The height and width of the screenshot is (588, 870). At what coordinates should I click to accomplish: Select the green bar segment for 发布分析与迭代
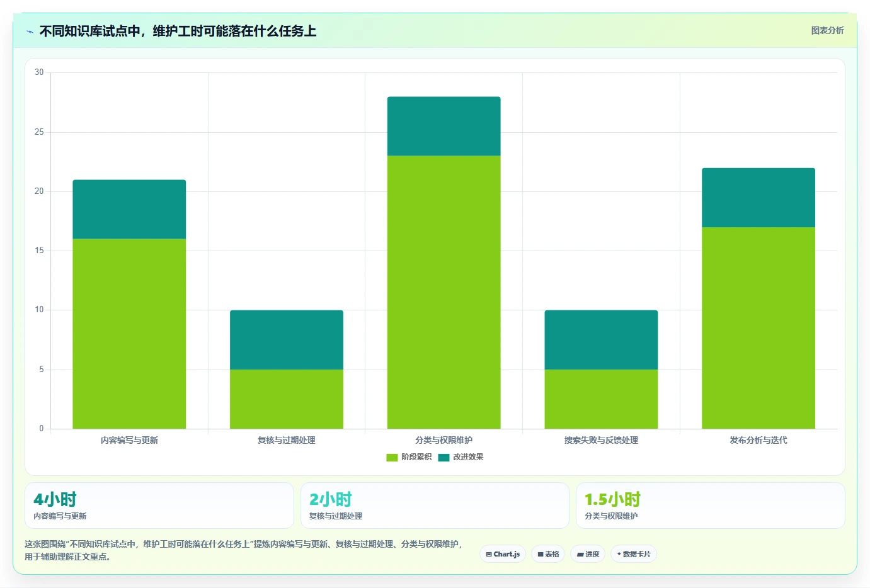(758, 328)
